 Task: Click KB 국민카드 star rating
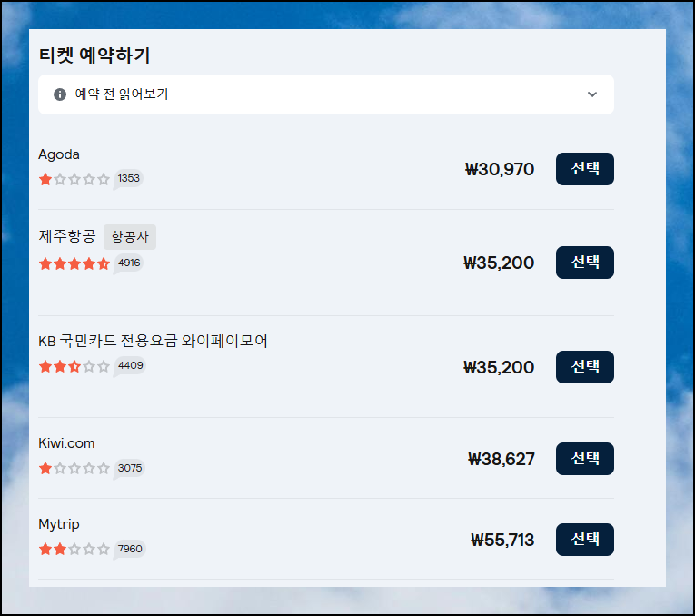pos(74,366)
